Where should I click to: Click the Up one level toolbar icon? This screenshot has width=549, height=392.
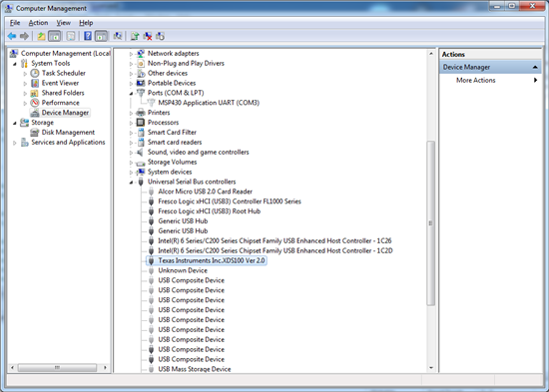41,36
